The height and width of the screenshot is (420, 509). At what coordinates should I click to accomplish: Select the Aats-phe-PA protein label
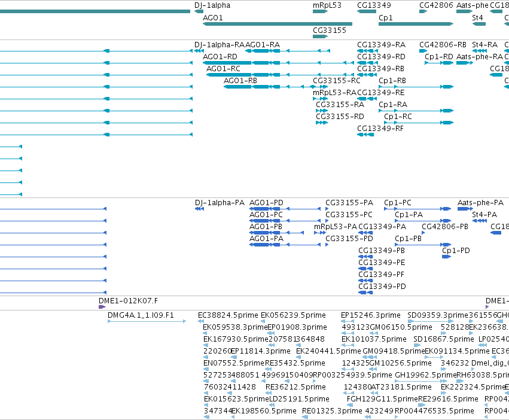coord(480,203)
